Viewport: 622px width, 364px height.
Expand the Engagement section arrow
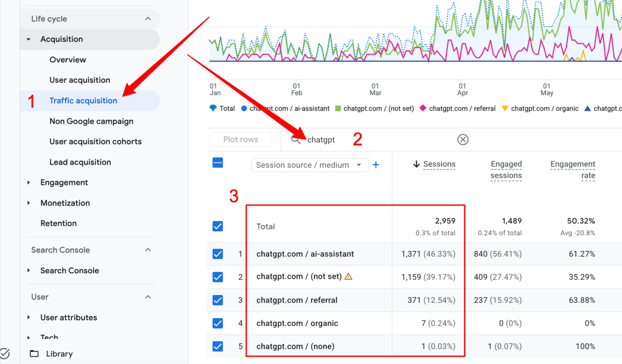(28, 183)
